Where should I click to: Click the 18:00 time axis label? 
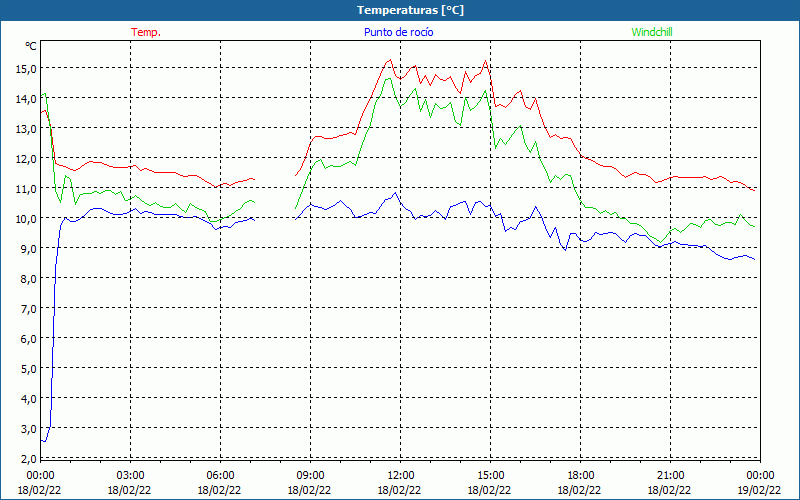(580, 476)
